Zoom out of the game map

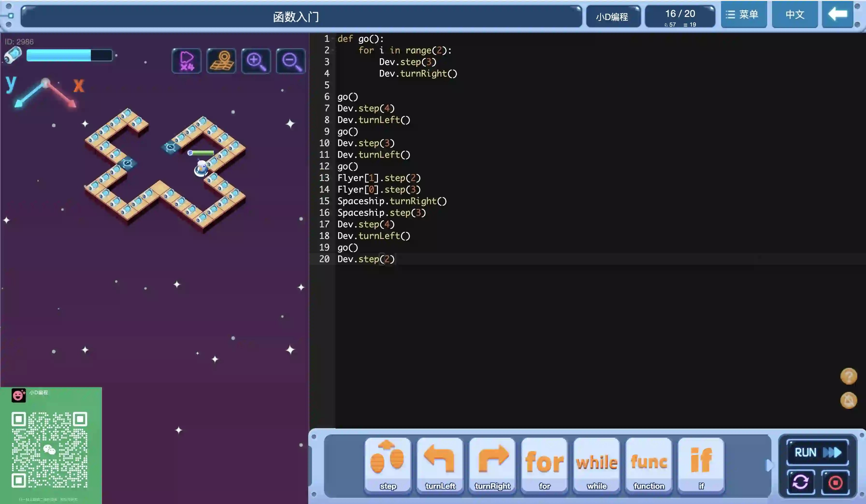[291, 61]
